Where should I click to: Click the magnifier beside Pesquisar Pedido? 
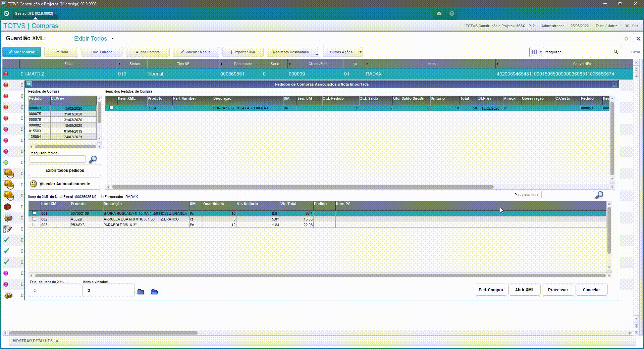(93, 159)
